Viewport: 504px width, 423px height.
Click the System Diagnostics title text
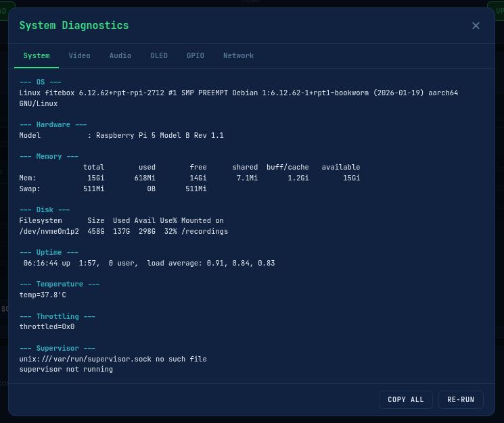[74, 26]
